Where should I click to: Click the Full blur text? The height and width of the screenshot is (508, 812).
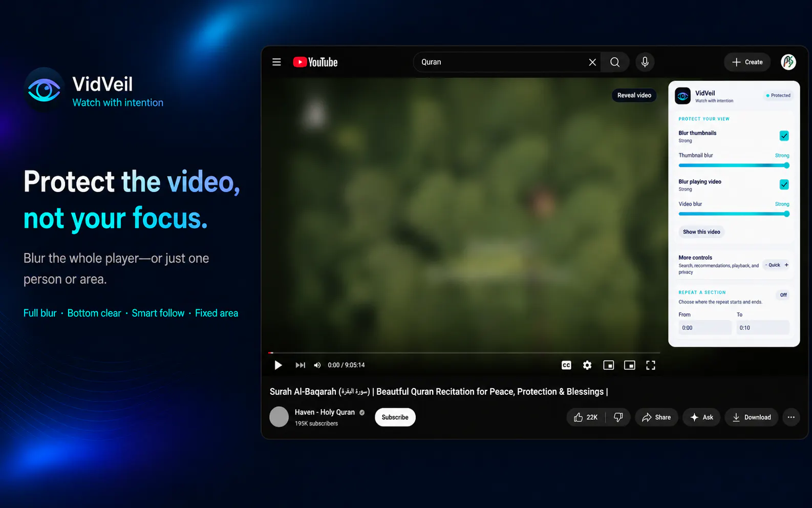coord(40,313)
